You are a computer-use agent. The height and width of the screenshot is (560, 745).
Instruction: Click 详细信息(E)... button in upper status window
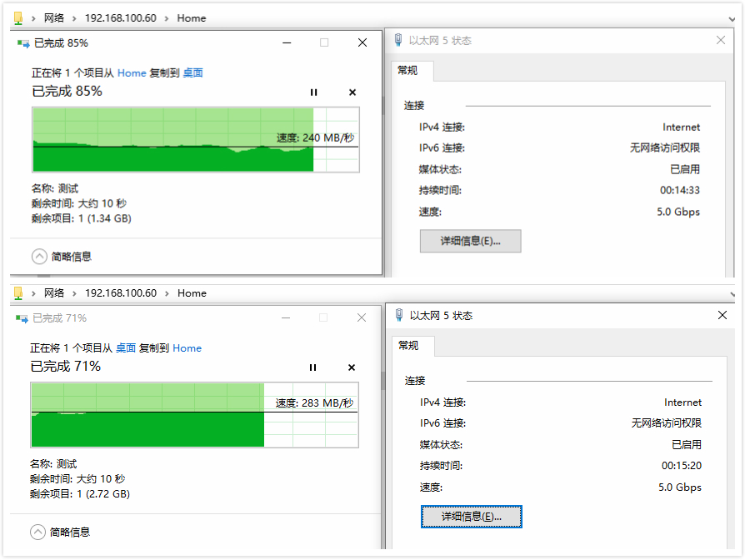click(x=470, y=241)
